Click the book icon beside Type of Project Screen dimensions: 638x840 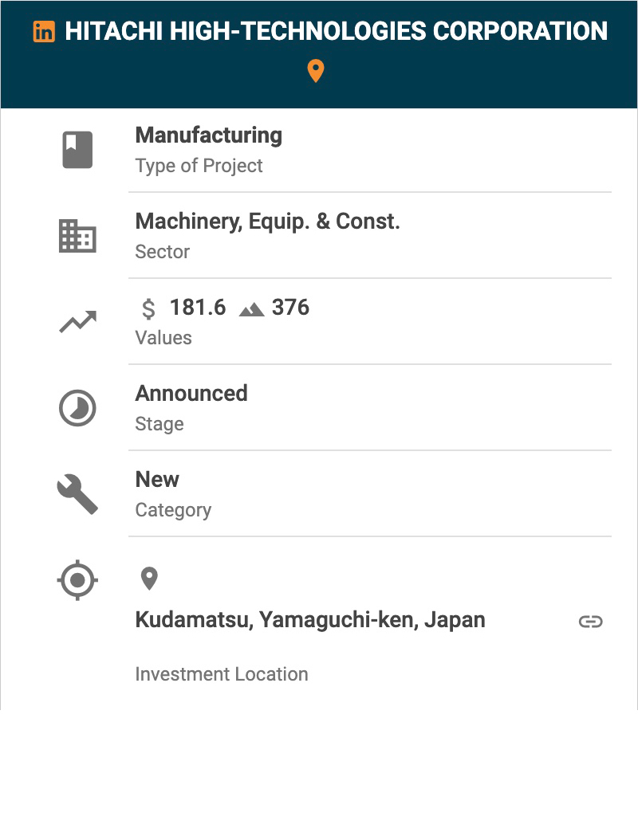tap(77, 150)
